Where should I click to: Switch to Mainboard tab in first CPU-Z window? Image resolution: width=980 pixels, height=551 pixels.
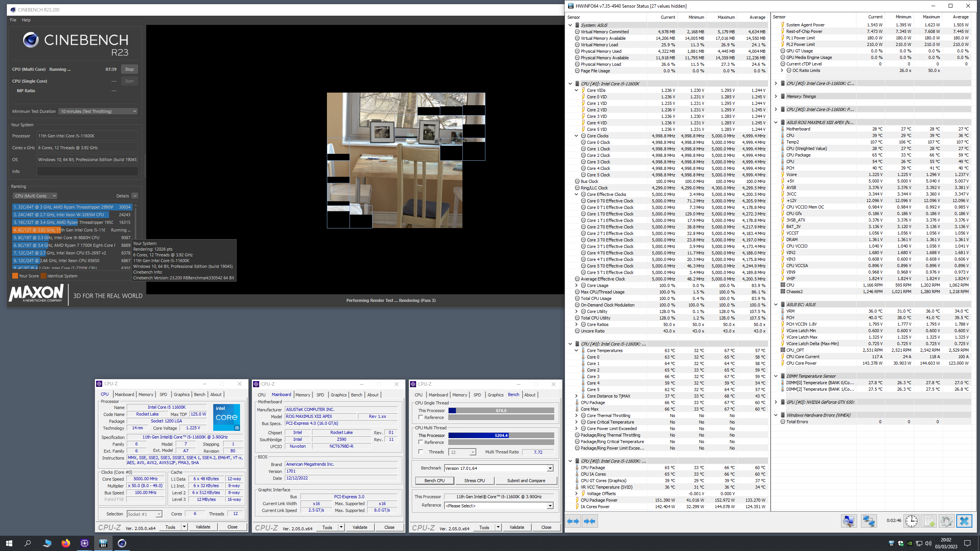(x=124, y=395)
